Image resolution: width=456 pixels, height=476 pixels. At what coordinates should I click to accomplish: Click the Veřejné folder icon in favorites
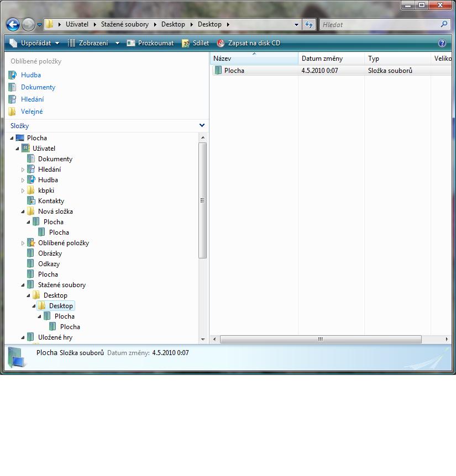pyautogui.click(x=12, y=112)
